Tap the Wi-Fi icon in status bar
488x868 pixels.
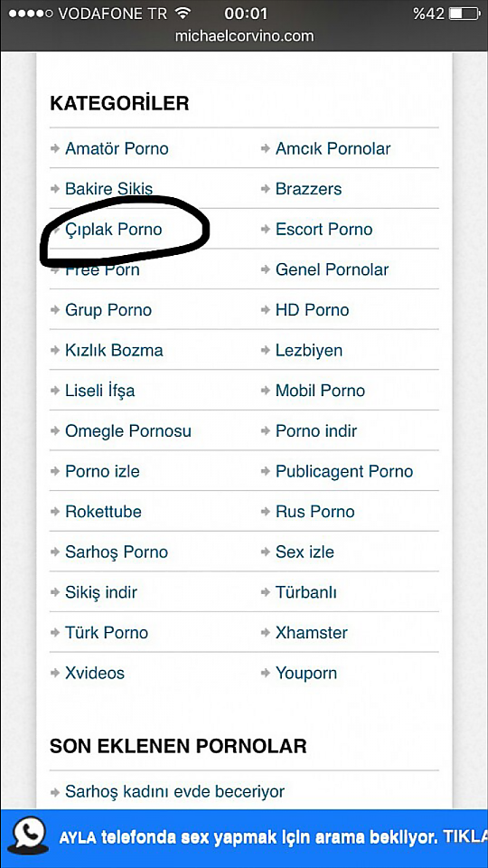[x=182, y=12]
